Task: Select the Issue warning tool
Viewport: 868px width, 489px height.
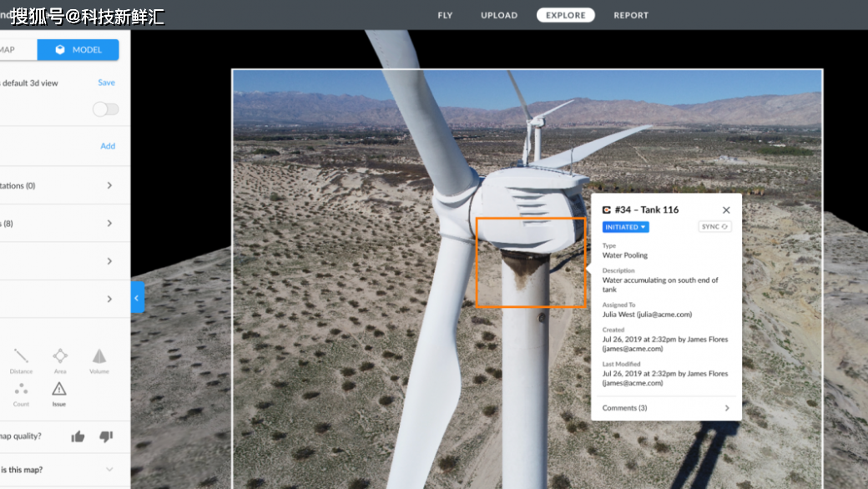Action: click(59, 392)
